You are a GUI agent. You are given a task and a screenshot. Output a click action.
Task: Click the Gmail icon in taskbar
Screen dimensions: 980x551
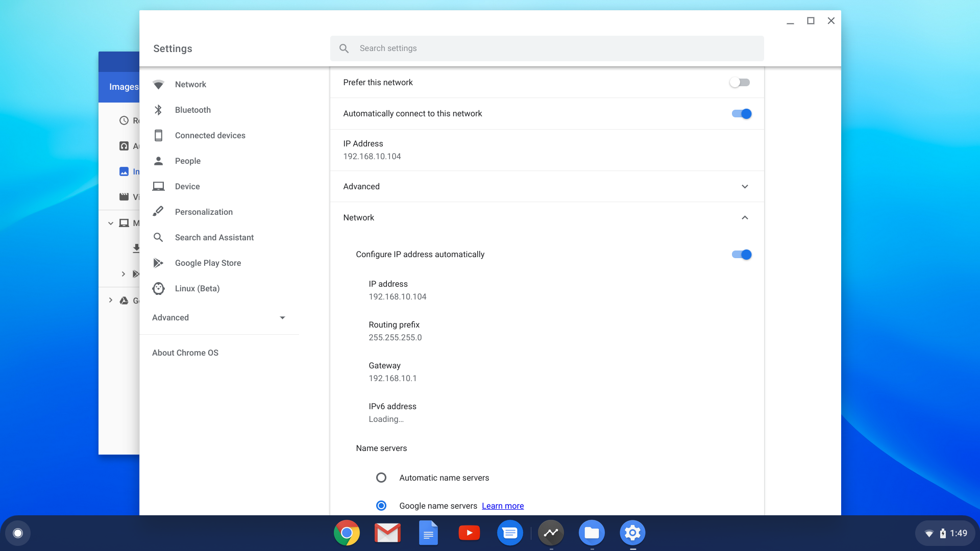[388, 533]
